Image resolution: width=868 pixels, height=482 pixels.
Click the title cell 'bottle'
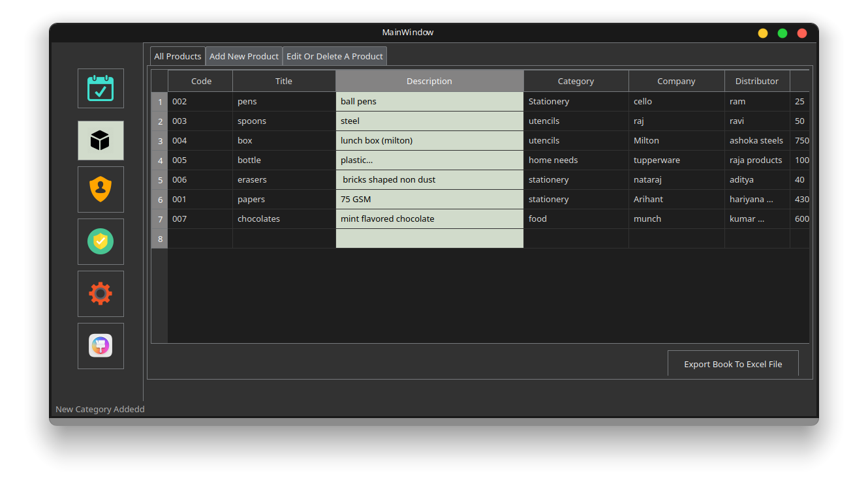(285, 160)
